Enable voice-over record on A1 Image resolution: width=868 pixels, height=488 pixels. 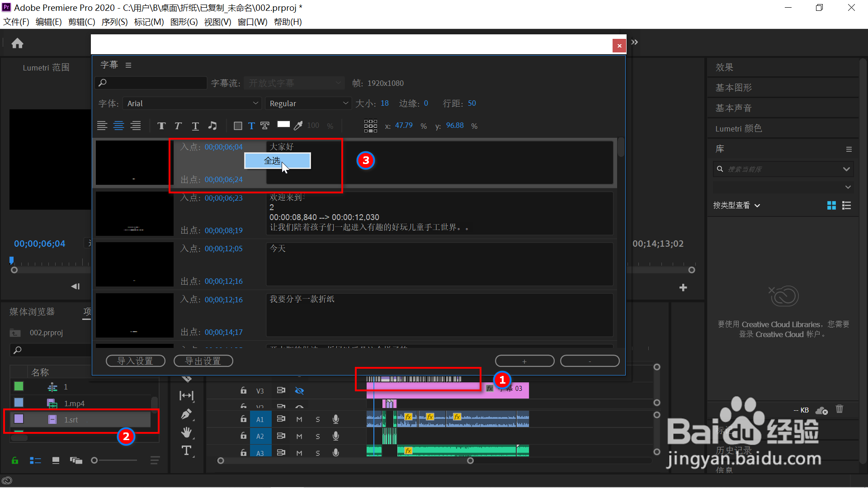point(336,419)
